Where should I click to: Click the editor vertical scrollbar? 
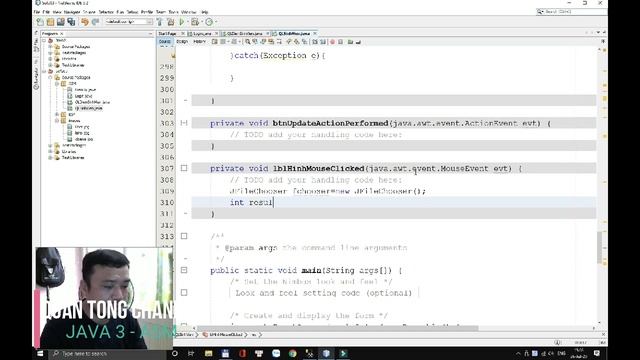click(599, 248)
